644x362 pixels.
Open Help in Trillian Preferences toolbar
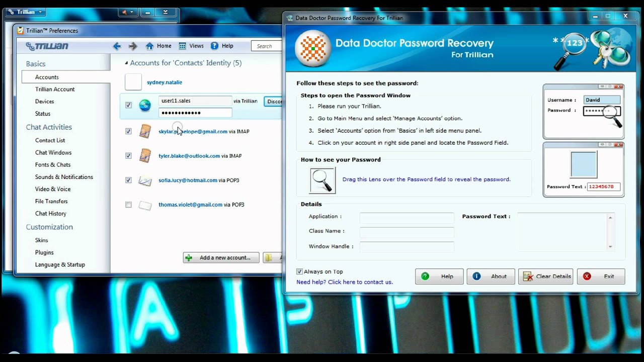[x=222, y=46]
